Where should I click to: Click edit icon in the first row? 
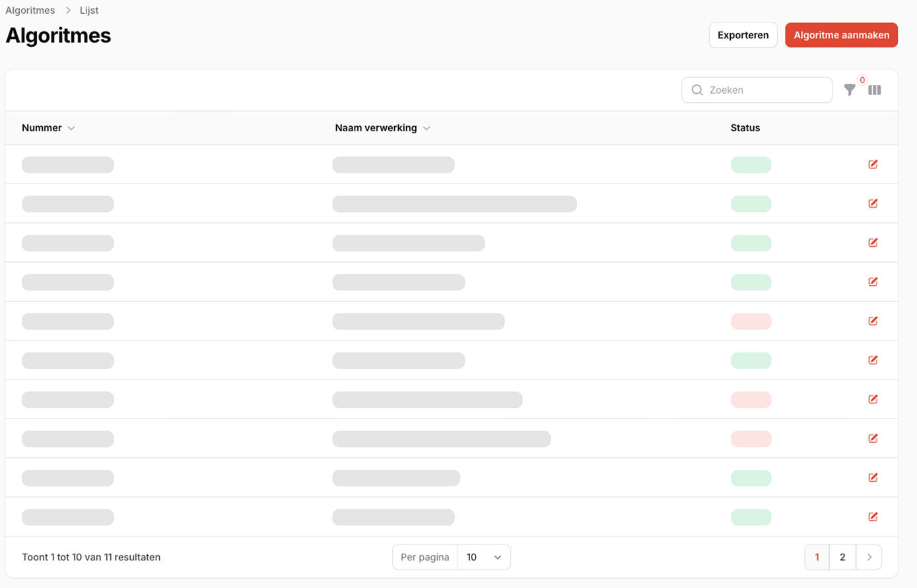[x=873, y=164]
